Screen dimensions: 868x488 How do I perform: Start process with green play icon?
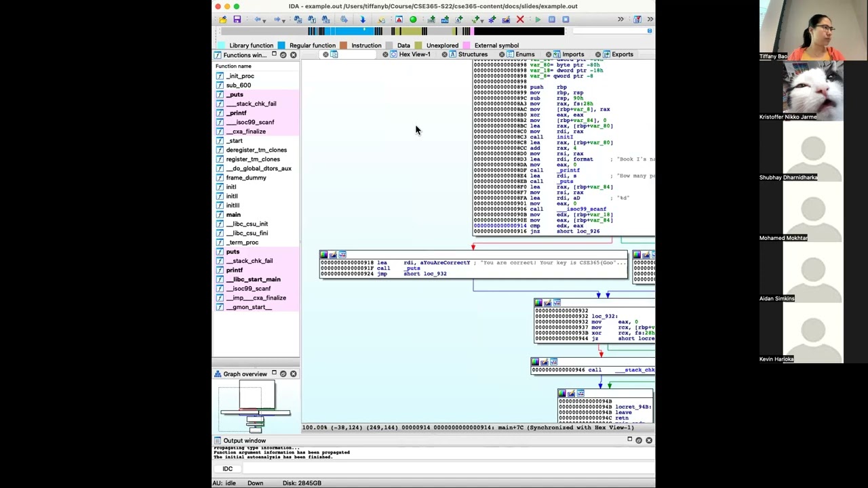[x=538, y=20]
